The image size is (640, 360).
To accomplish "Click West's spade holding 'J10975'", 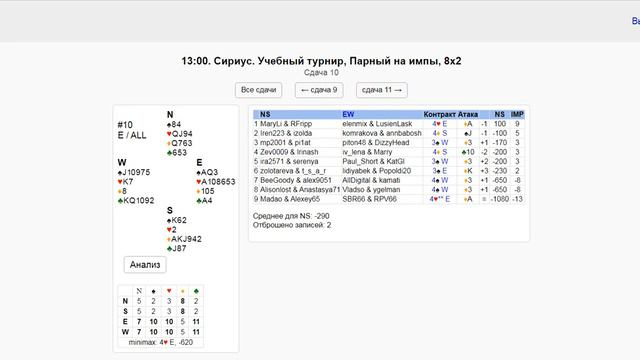I will pyautogui.click(x=134, y=173).
